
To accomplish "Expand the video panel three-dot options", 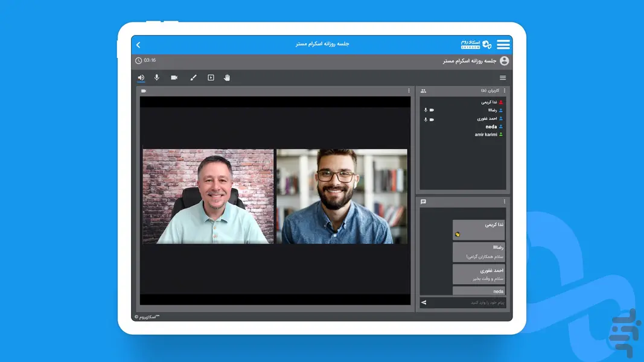I will (409, 91).
